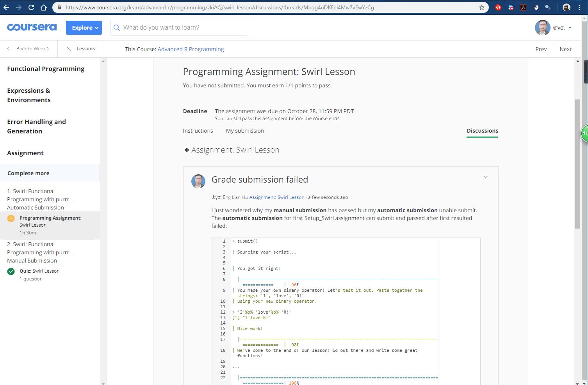The width and height of the screenshot is (588, 385).
Task: Click the green checkmark quiz status icon
Action: [x=11, y=271]
